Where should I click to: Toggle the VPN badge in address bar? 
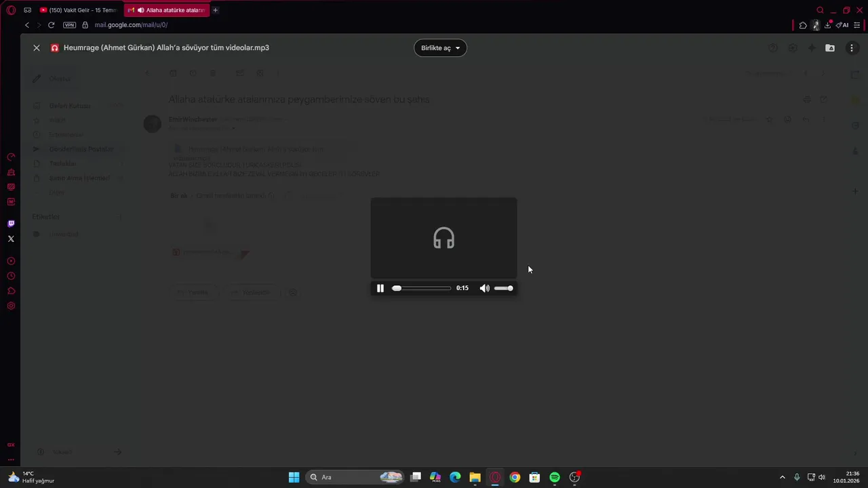69,25
